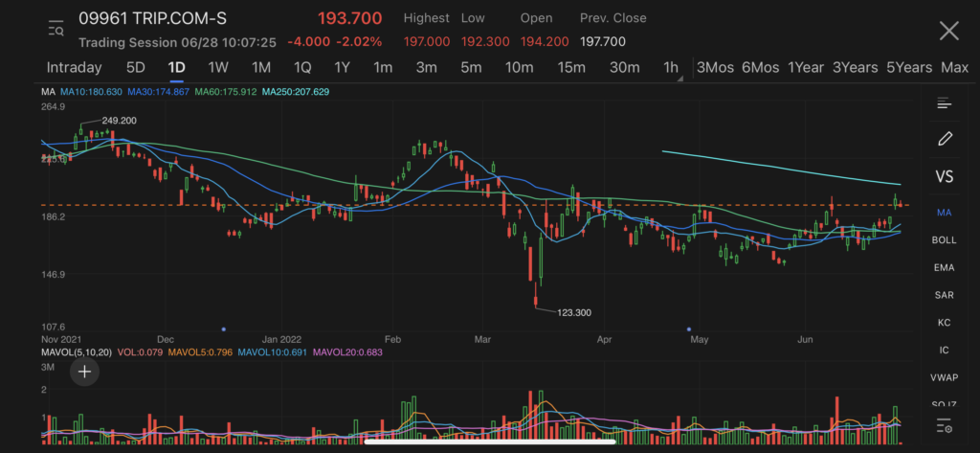This screenshot has height=453, width=980.
Task: Expand the 1h interval dropdown
Action: 673,68
